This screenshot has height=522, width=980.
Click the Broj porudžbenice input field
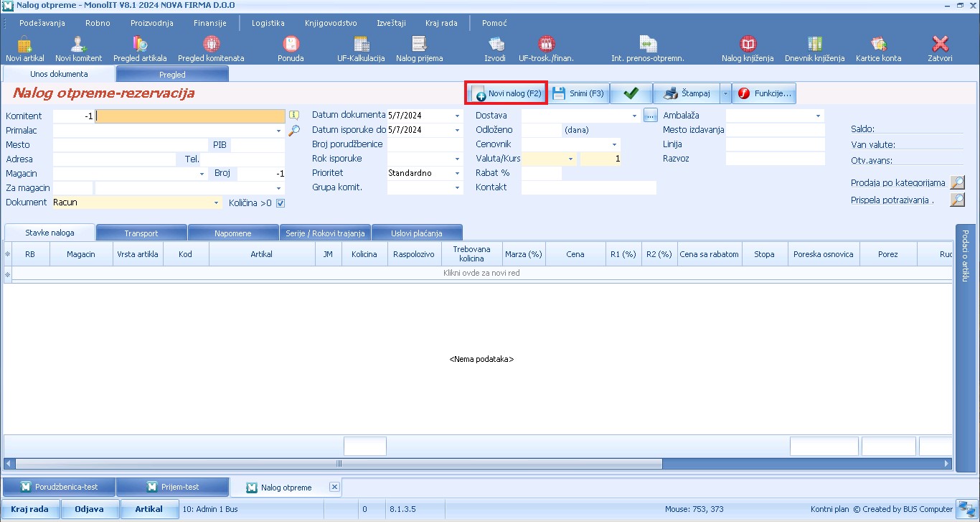(425, 144)
